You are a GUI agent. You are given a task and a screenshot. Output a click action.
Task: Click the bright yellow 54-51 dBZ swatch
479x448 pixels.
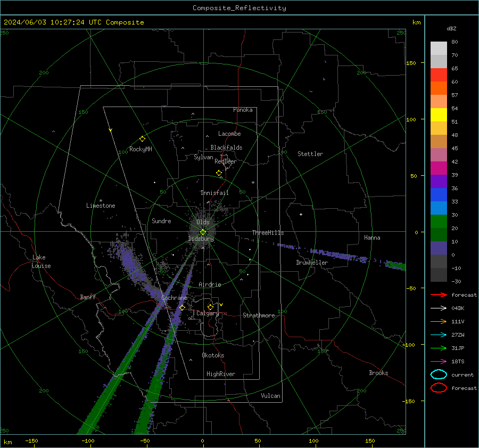click(439, 115)
